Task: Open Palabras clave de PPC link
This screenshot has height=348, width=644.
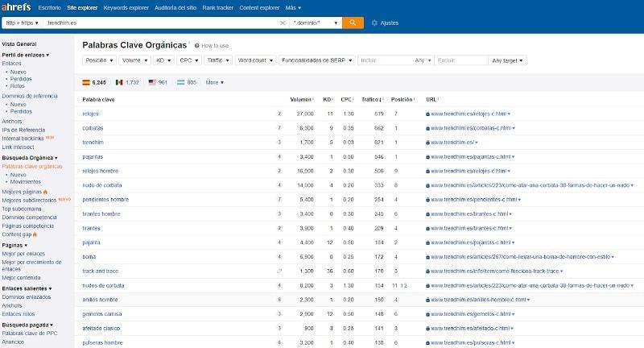Action: coord(30,333)
